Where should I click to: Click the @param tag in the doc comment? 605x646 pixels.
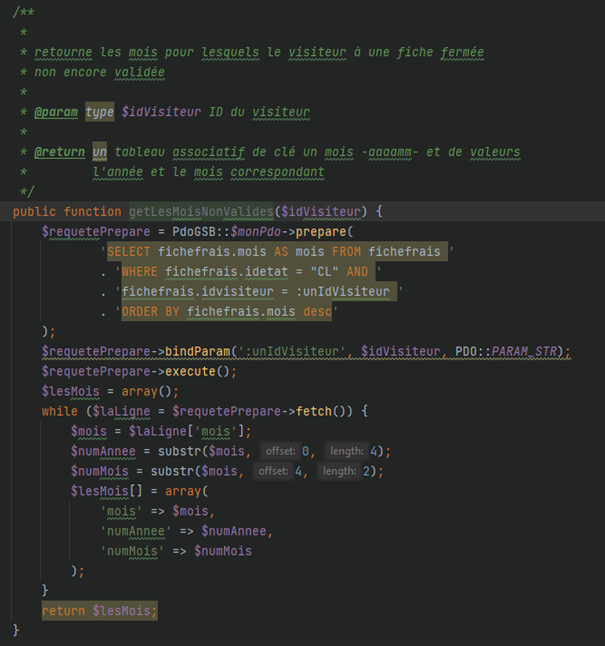56,112
